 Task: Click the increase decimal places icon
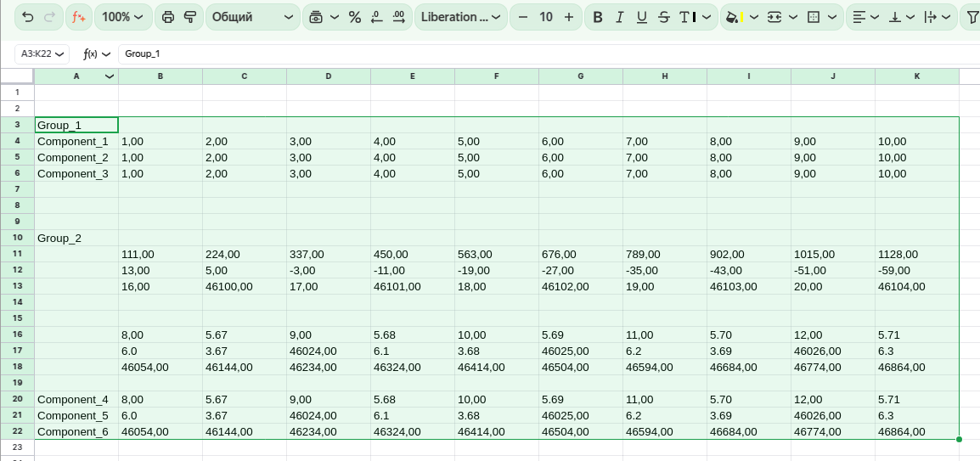(x=398, y=17)
